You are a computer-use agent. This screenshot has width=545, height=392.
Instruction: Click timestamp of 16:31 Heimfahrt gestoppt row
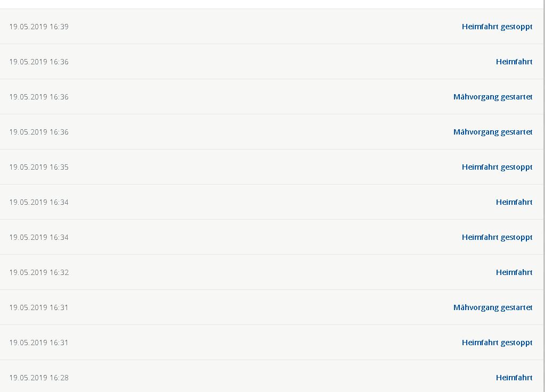pyautogui.click(x=39, y=343)
